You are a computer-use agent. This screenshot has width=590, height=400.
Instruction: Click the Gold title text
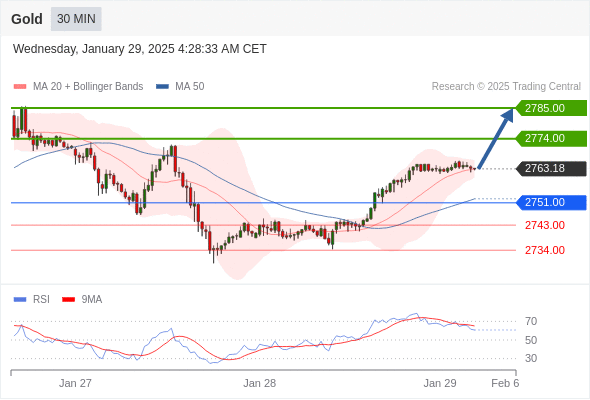[x=27, y=19]
